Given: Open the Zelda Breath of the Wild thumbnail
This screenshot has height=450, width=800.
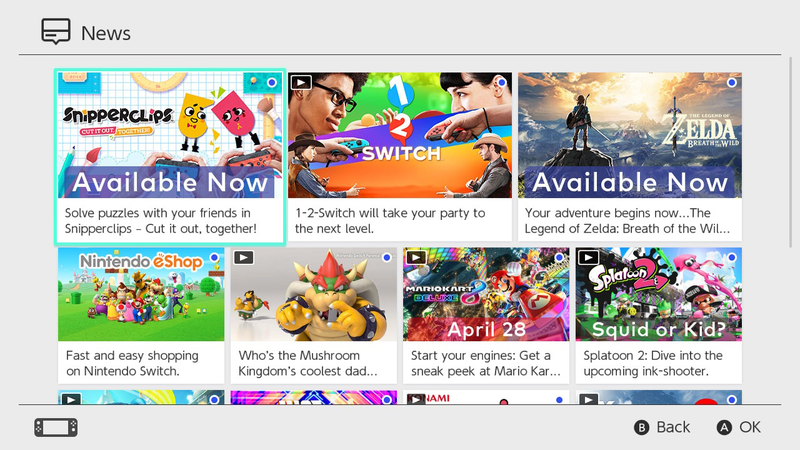Looking at the screenshot, I should coord(630,135).
